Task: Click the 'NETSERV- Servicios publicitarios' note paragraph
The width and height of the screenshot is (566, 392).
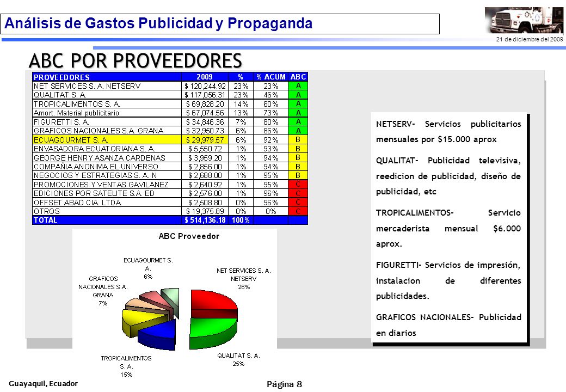Action: click(x=448, y=131)
